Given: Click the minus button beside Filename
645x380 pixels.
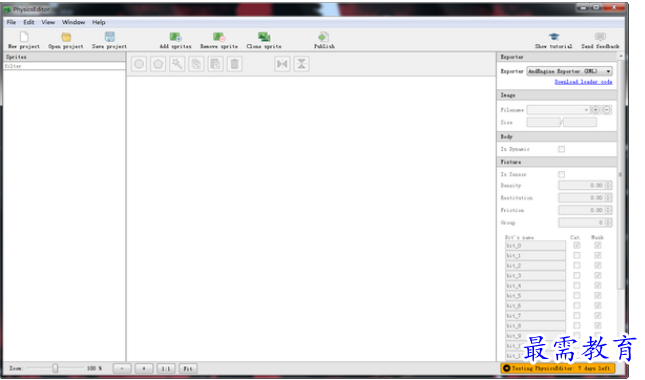Looking at the screenshot, I should click(x=607, y=110).
